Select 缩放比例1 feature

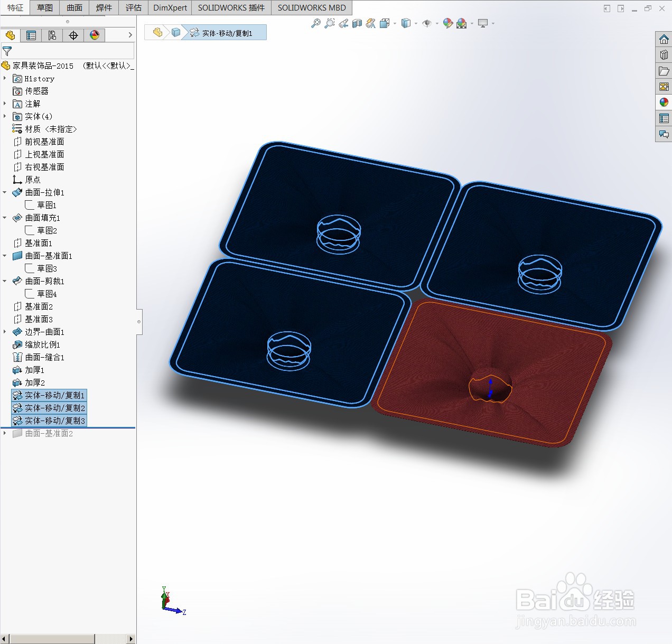click(x=36, y=344)
